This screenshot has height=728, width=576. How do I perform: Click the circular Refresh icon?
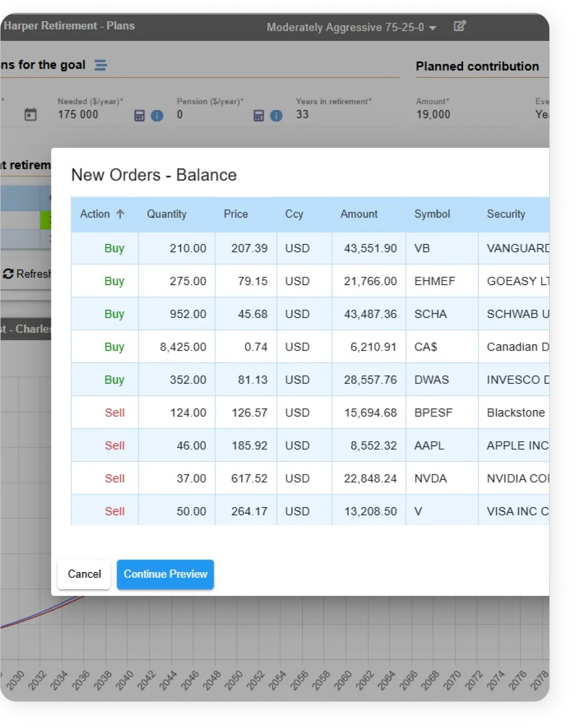click(8, 274)
